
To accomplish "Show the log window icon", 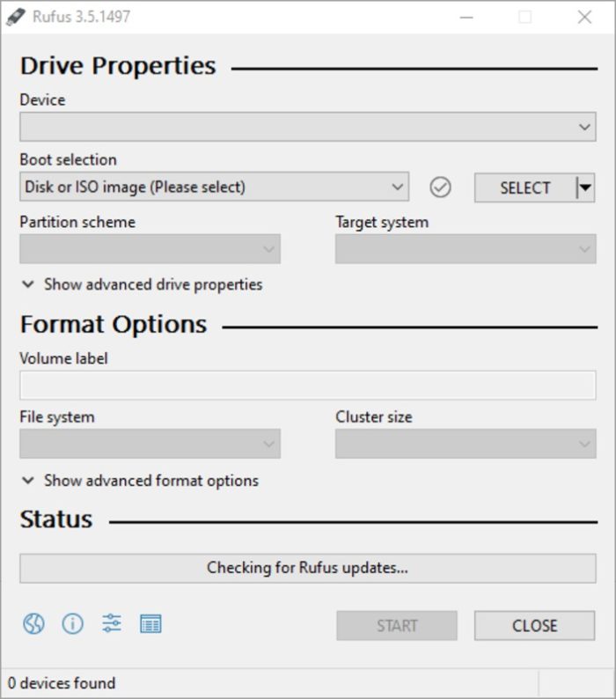I will tap(150, 624).
